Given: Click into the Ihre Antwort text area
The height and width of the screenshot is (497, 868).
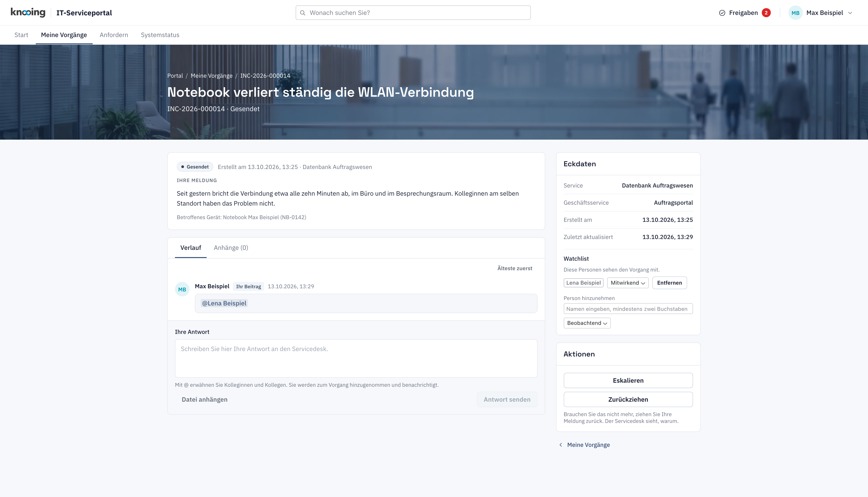Looking at the screenshot, I should click(356, 359).
